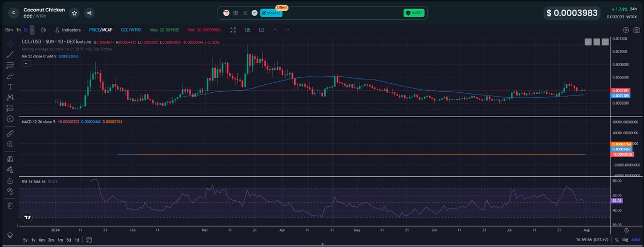Image resolution: width=644 pixels, height=247 pixels.
Task: Click the MACD 12 26 close 9 legend
Action: [x=39, y=122]
